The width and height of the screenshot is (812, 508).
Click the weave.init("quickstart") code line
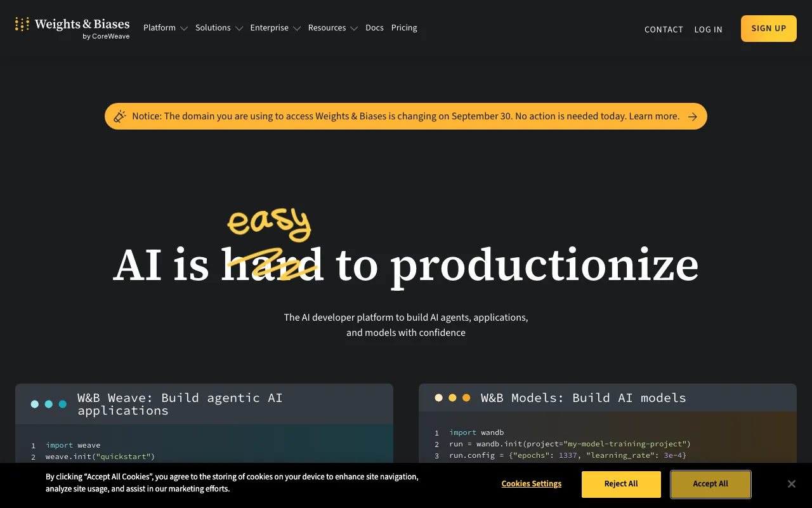100,457
